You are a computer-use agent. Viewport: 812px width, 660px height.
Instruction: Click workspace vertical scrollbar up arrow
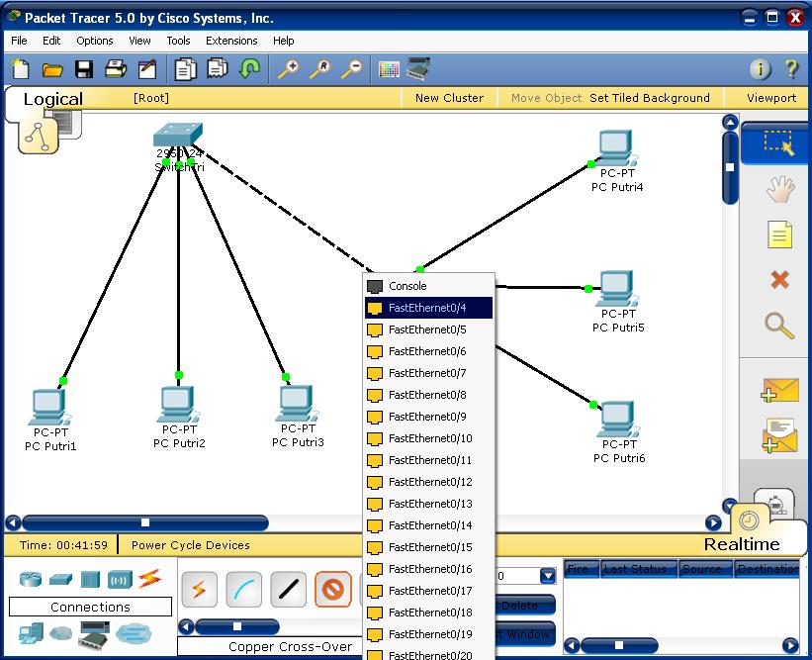(730, 123)
